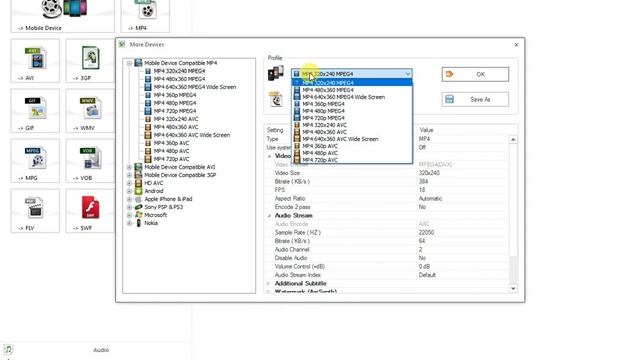The height and width of the screenshot is (360, 640).
Task: Click the Sample Rate value 22050
Action: click(x=426, y=233)
